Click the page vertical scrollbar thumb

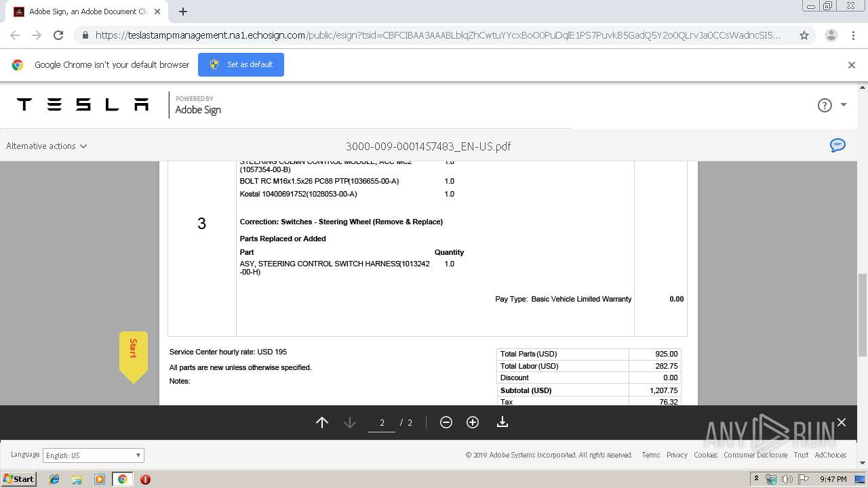click(x=863, y=315)
